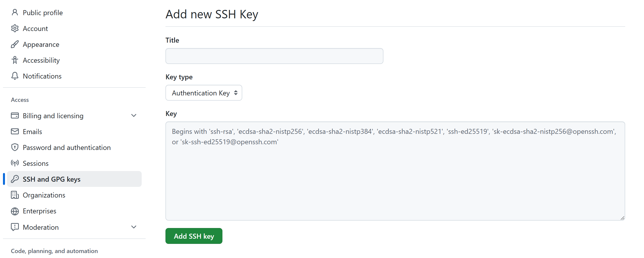644x258 pixels.
Task: Click the envelope icon for Emails
Action: point(15,131)
